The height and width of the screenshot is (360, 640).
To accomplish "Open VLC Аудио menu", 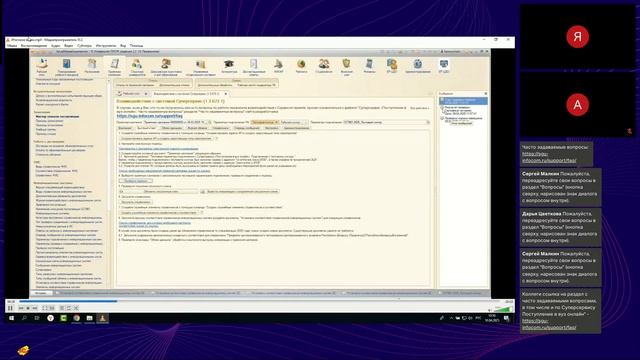I will (x=56, y=46).
